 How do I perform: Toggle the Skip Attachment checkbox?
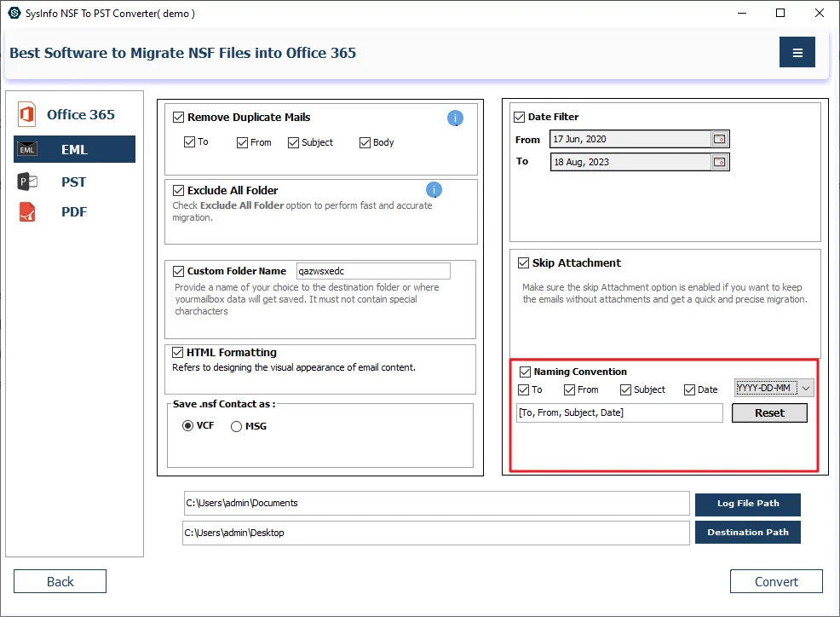click(523, 263)
